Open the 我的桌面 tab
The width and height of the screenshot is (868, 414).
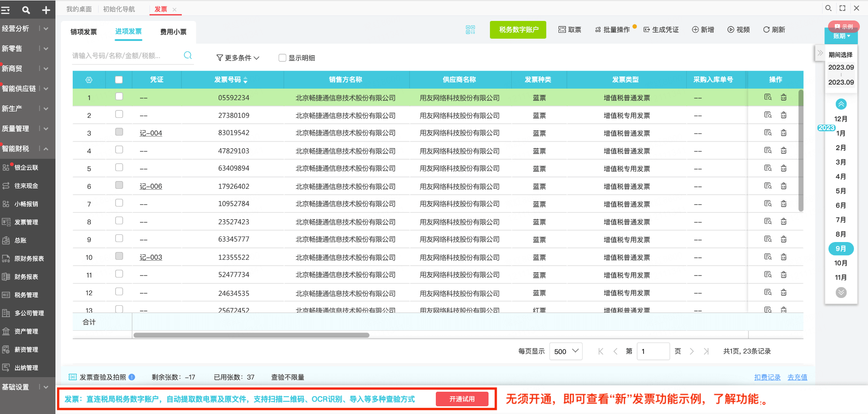[79, 9]
